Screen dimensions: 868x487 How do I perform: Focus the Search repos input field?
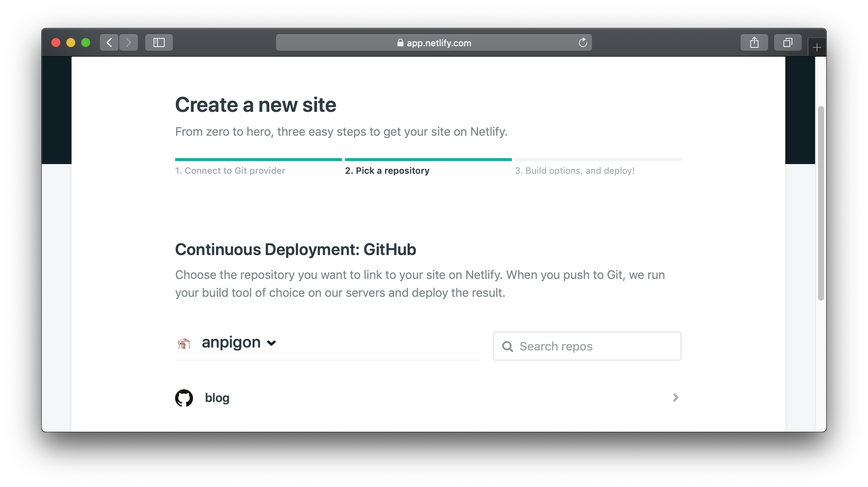(x=596, y=346)
